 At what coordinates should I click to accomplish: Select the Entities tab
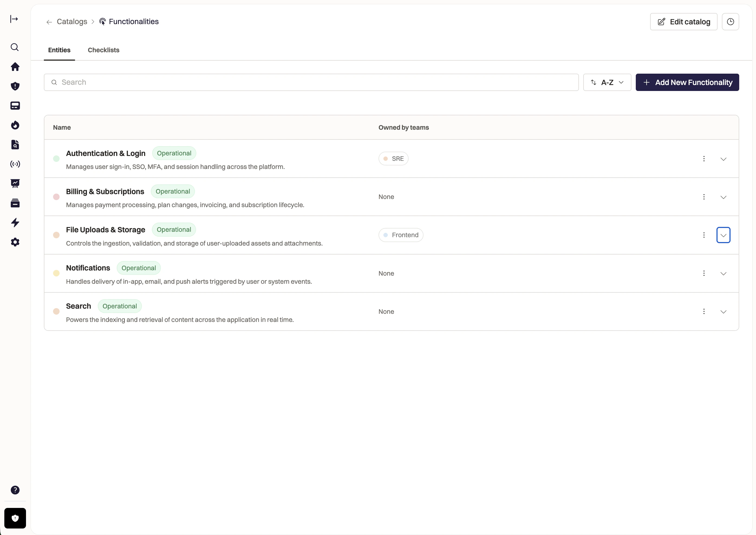(59, 50)
